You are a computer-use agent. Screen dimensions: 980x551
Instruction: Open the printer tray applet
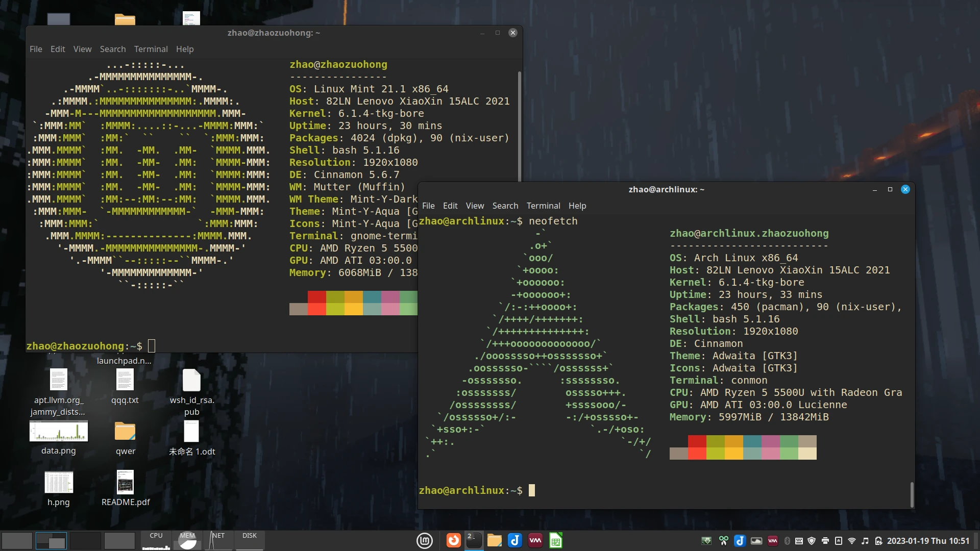(x=825, y=541)
